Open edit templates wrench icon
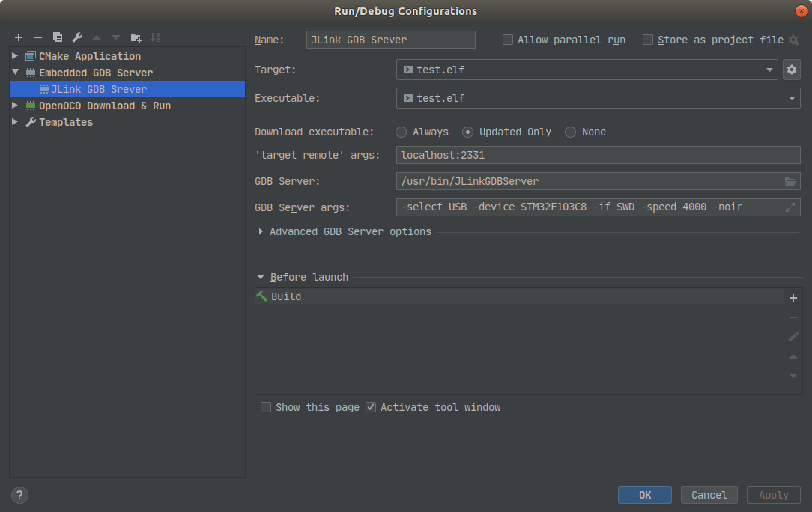Viewport: 812px width, 512px height. [77, 37]
